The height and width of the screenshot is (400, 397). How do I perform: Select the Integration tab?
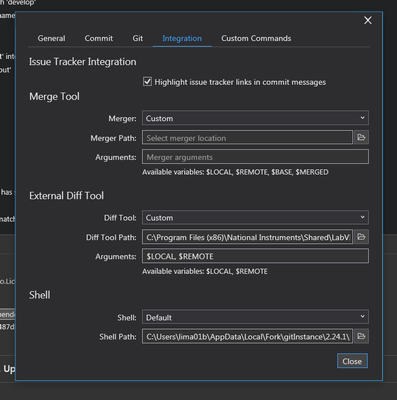[x=182, y=39]
